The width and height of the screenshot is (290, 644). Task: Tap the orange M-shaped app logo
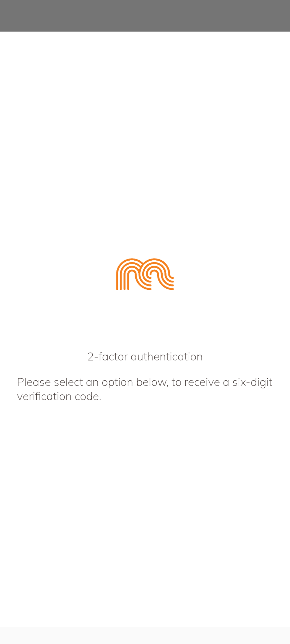[145, 274]
